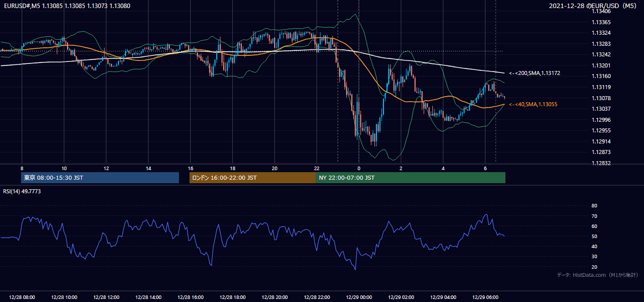This screenshot has height=302, width=644.
Task: Click the RSI axis level 40
Action: (x=594, y=247)
